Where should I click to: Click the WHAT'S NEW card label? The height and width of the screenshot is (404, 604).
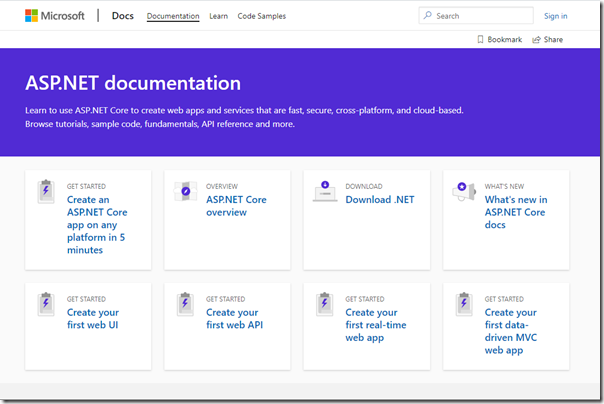(x=504, y=186)
